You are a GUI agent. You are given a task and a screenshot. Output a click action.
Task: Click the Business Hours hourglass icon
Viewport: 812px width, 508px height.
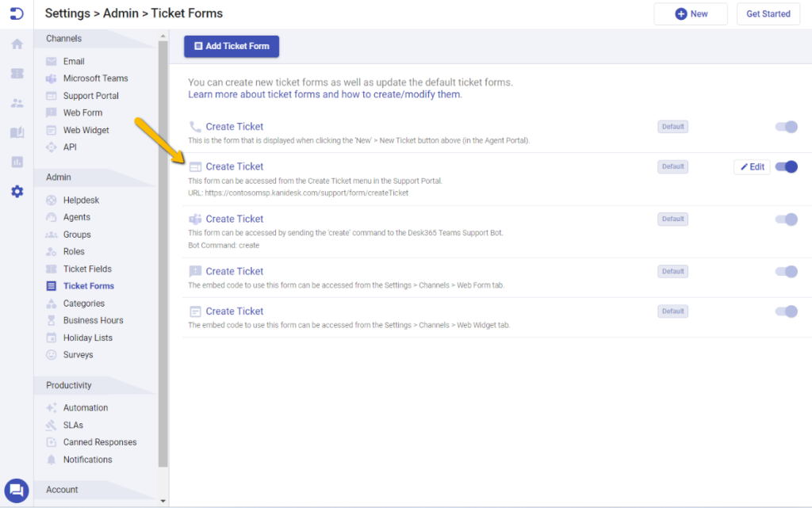point(52,321)
